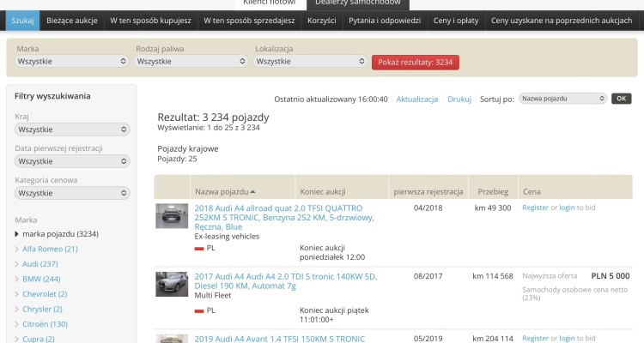Click login link for 2018 Audi A4 allroad
The width and height of the screenshot is (644, 343).
pos(567,208)
